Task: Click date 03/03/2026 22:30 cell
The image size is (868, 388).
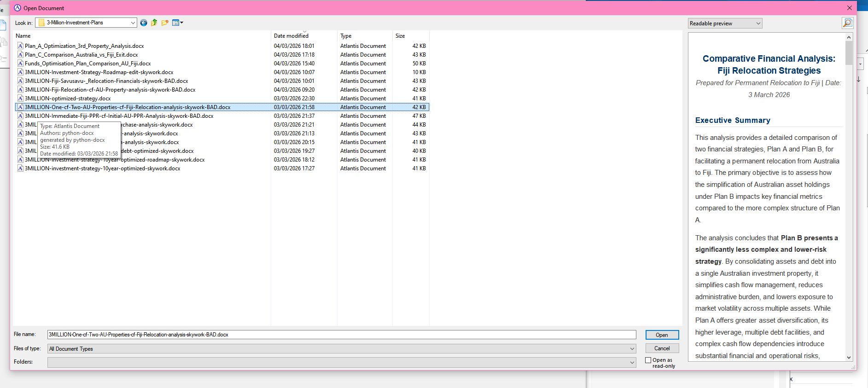Action: (294, 98)
